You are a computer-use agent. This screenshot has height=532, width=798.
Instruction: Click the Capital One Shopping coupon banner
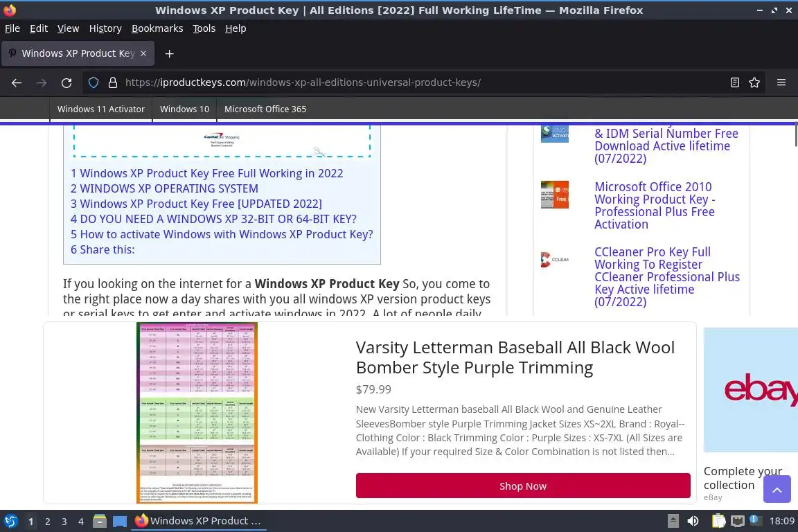click(x=222, y=140)
